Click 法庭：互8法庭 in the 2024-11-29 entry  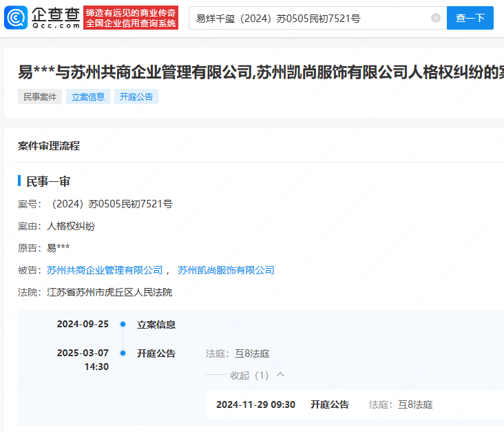click(401, 404)
